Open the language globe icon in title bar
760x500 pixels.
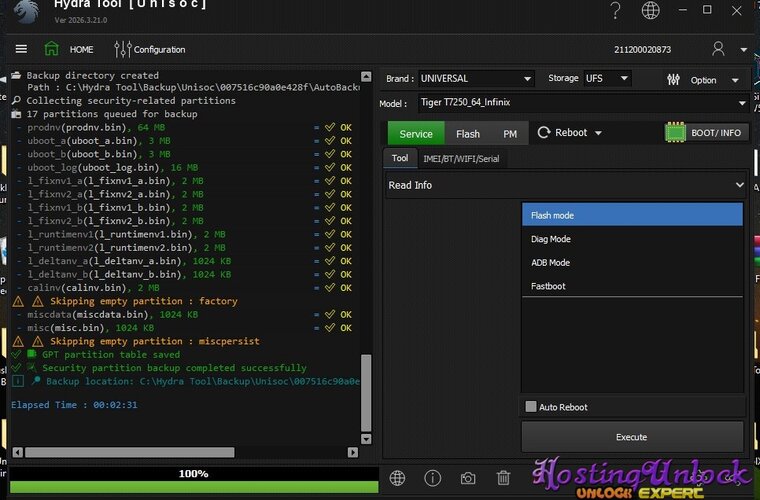[651, 11]
